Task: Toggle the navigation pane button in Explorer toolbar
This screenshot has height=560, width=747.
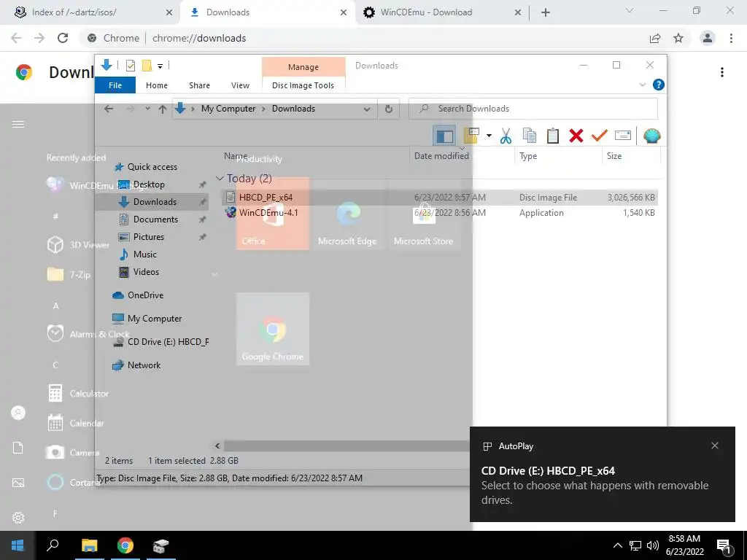Action: (x=444, y=136)
